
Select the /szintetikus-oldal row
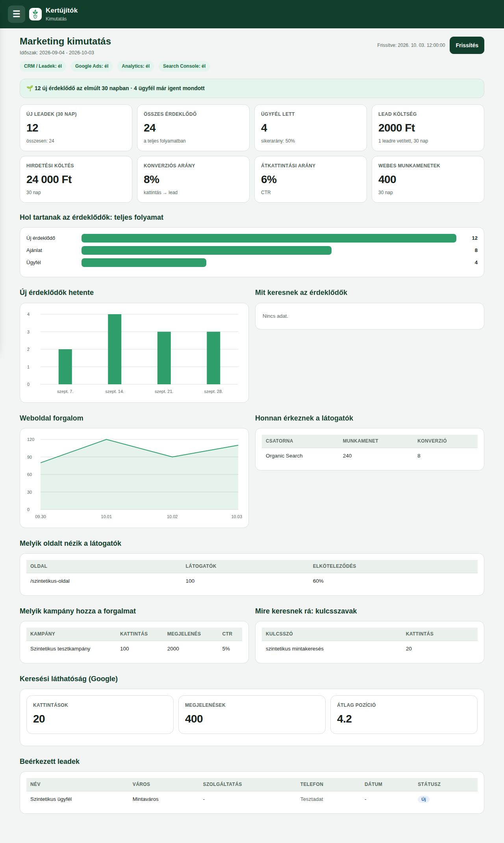pyautogui.click(x=252, y=581)
